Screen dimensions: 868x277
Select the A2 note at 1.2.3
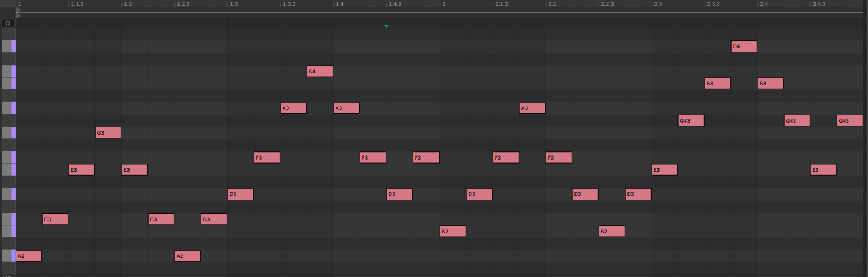[x=188, y=256]
